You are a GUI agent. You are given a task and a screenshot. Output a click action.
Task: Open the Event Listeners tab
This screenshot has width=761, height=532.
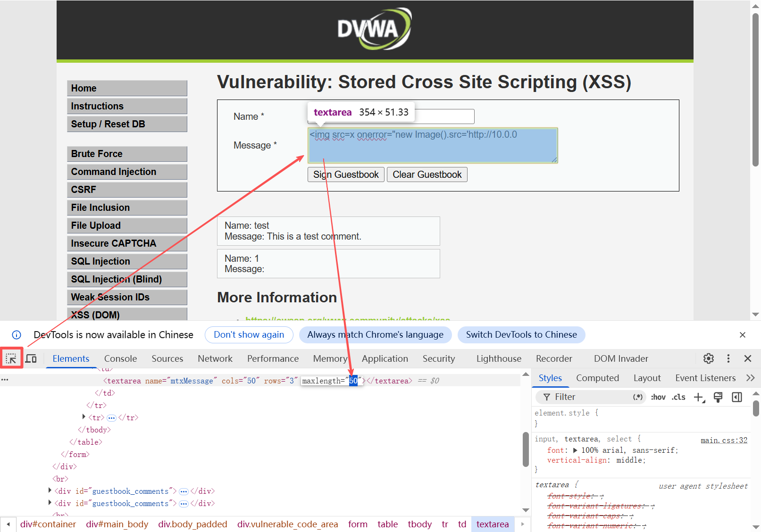(x=705, y=378)
